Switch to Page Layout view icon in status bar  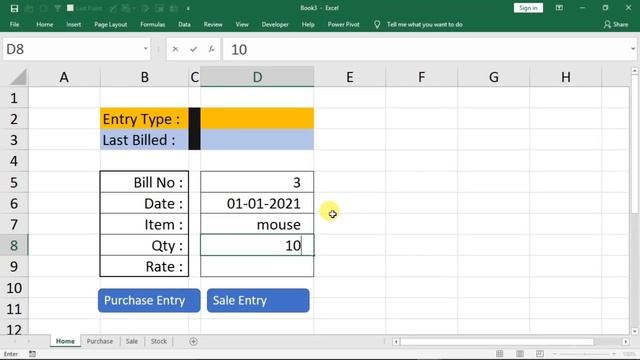pos(520,354)
